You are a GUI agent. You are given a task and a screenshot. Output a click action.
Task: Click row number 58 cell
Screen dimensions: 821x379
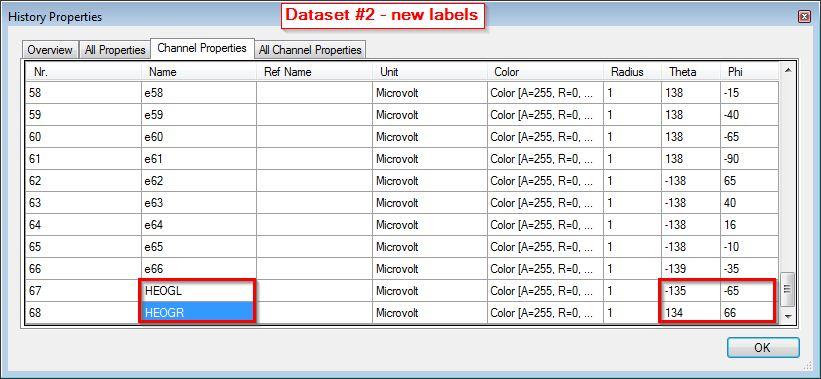point(84,93)
